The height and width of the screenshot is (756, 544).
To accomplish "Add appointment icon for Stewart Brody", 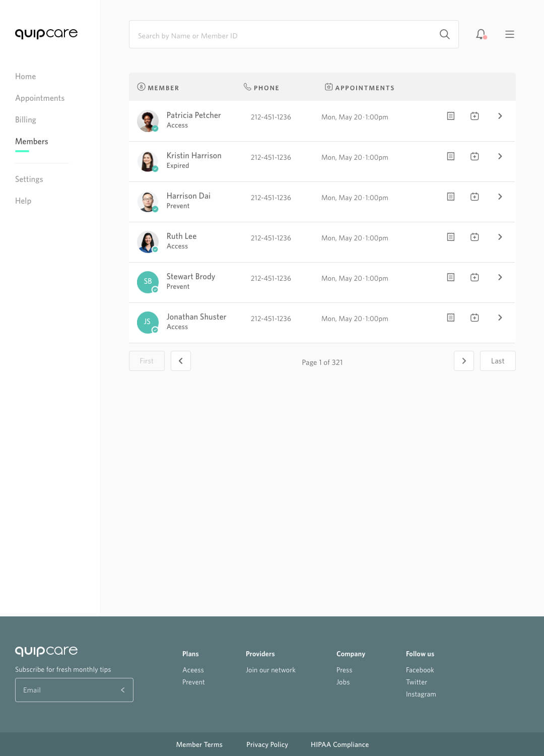I will tap(474, 277).
